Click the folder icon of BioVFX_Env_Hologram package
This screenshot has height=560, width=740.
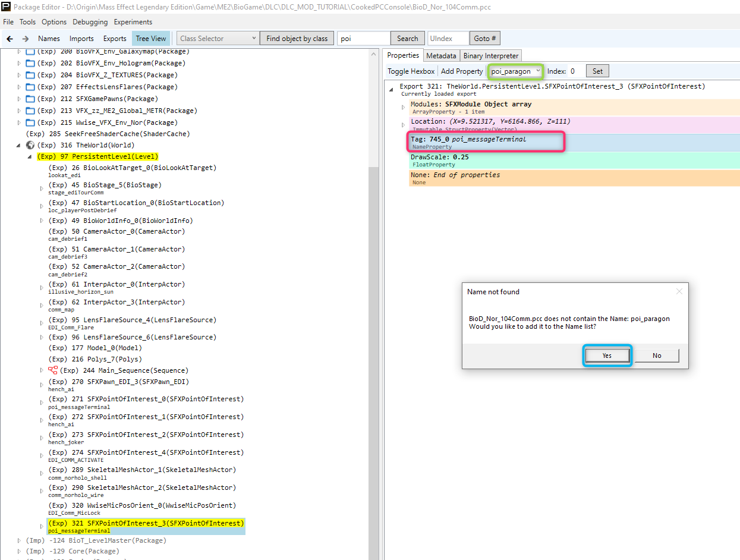30,63
